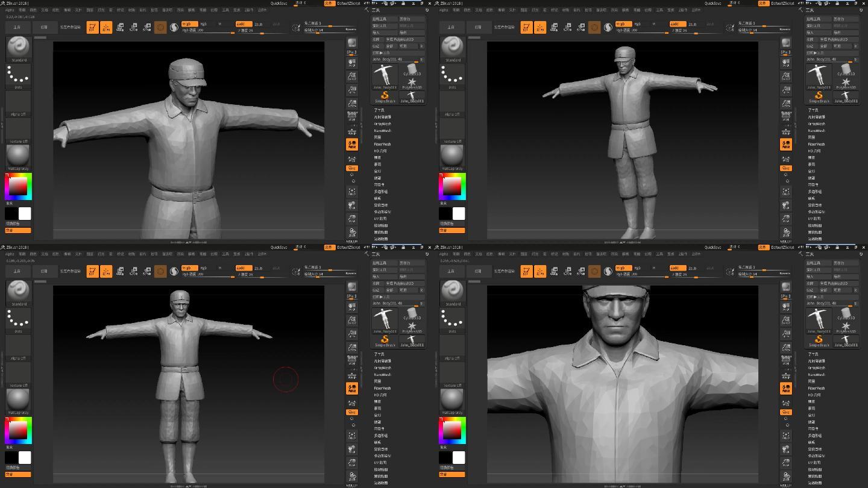
Task: Click Frame icon in top-right window shelf
Action: 786,192
